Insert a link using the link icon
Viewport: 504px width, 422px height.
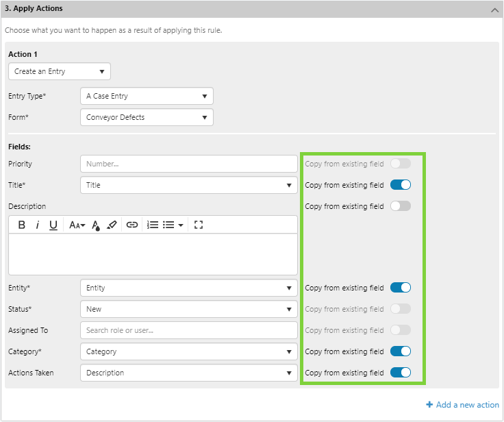[x=132, y=225]
